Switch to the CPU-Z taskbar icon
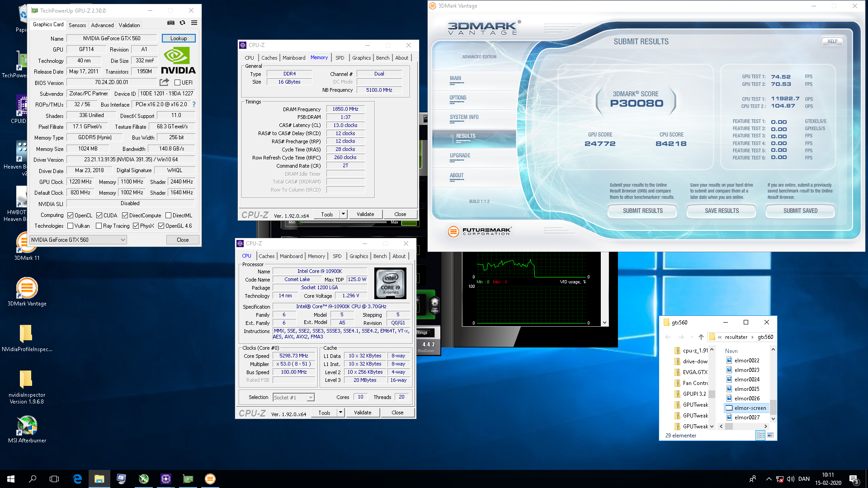Viewport: 868px width, 488px height. [x=166, y=479]
